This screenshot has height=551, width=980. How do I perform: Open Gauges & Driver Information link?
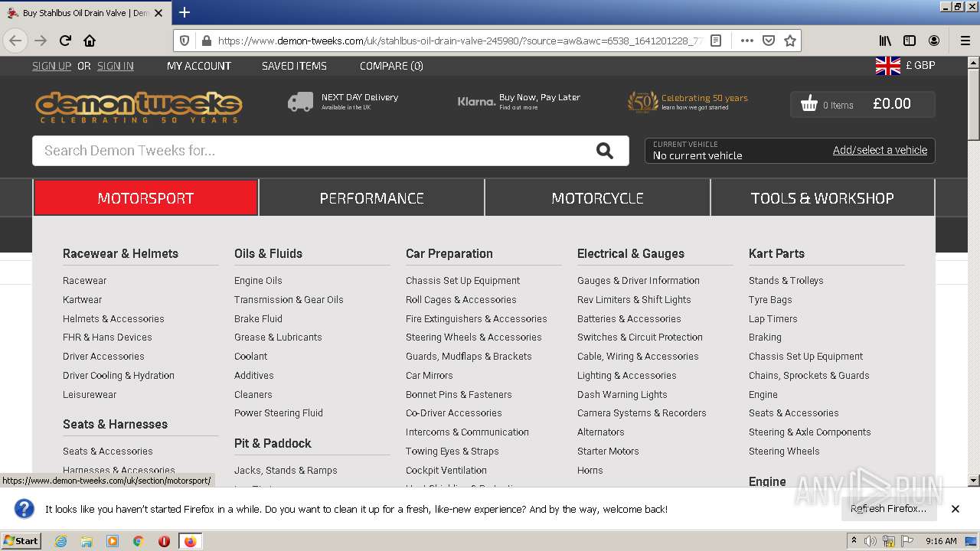(639, 281)
